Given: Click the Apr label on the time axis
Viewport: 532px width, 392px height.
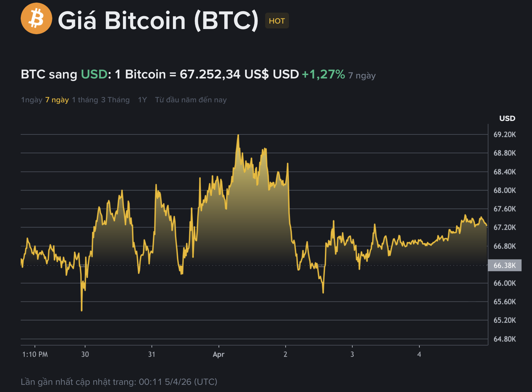Looking at the screenshot, I should 218,355.
